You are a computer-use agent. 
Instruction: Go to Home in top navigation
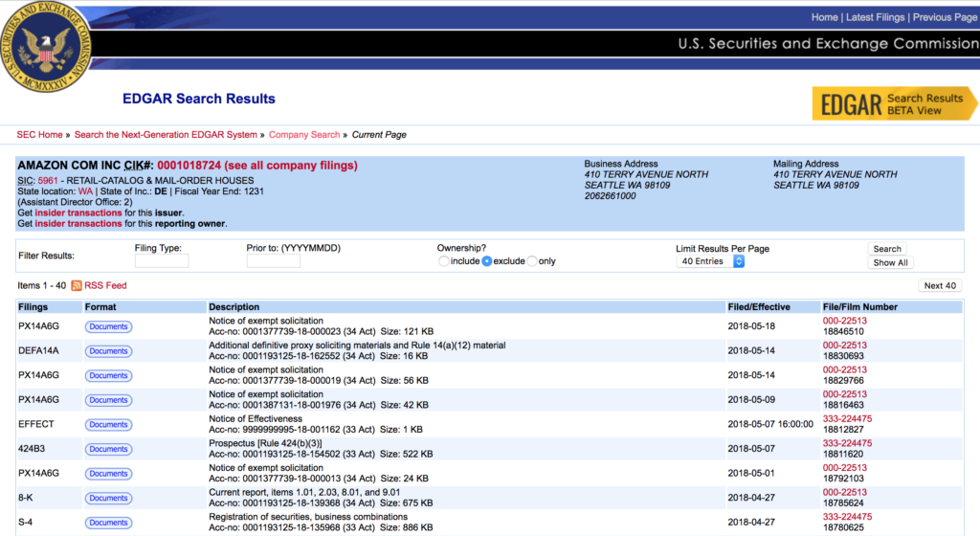(824, 17)
